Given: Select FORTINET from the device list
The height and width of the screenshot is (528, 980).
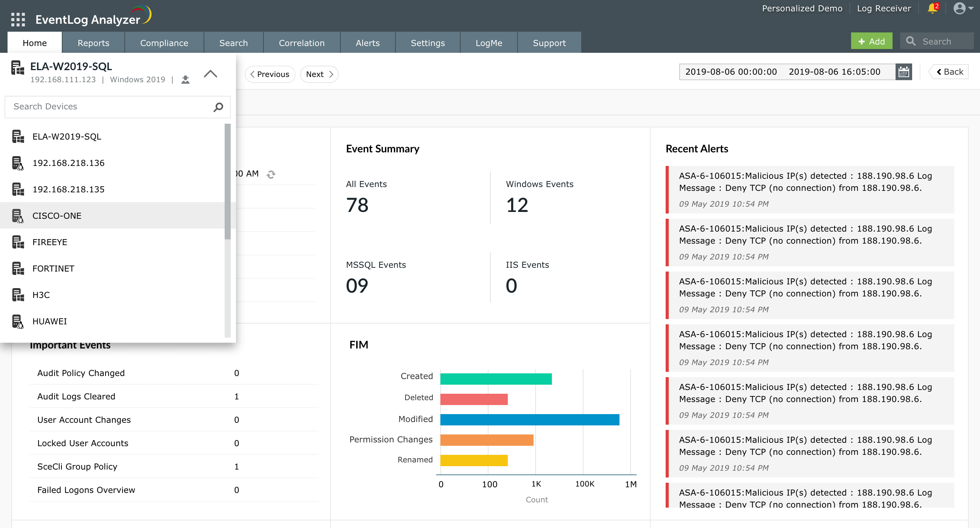Looking at the screenshot, I should coord(53,269).
